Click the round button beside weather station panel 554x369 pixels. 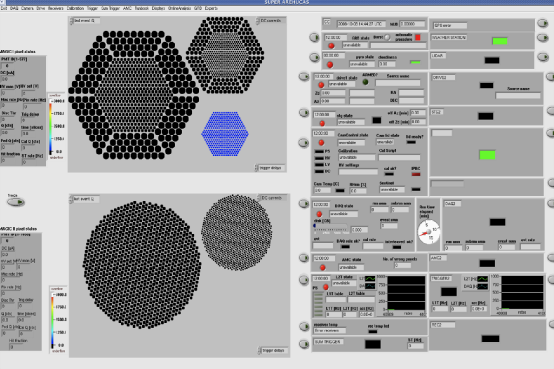(543, 37)
